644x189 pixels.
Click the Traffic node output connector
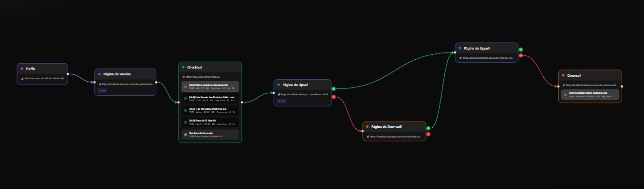(68, 74)
